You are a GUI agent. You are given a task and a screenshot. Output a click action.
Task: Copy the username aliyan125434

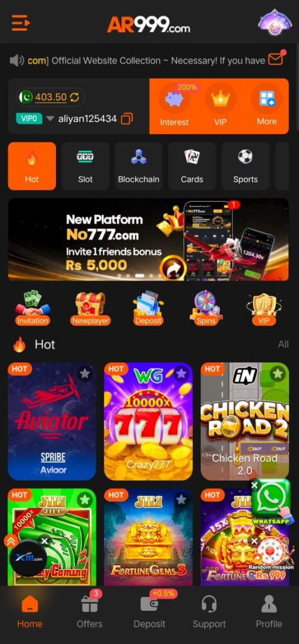pyautogui.click(x=127, y=119)
